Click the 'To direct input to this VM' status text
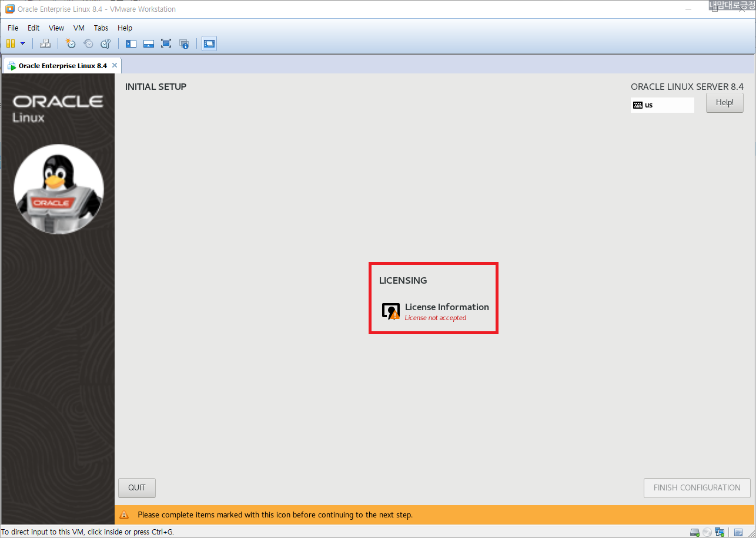756x538 pixels. (x=88, y=532)
